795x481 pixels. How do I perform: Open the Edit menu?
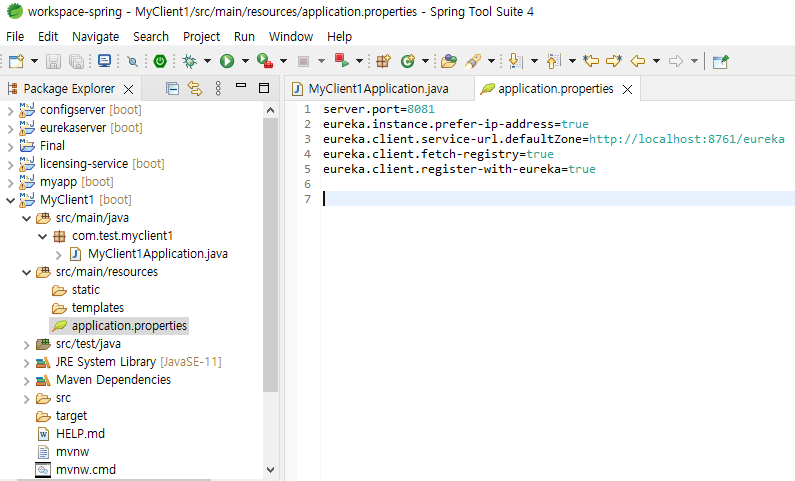(48, 36)
